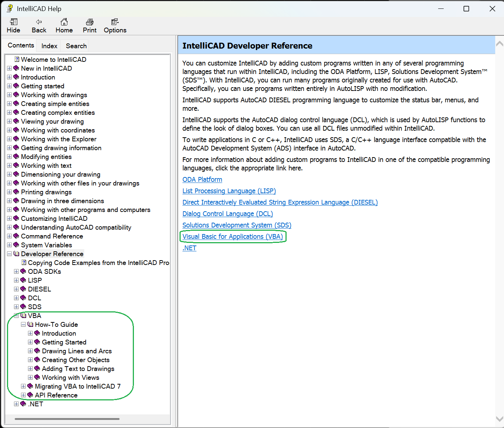This screenshot has width=504, height=428.
Task: Select Modifying entities topic
Action: click(46, 157)
